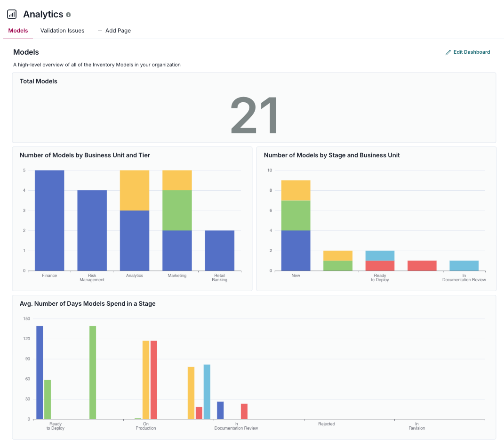Click the yellow segment of the Analytics bar
This screenshot has height=448, width=504.
click(x=135, y=190)
